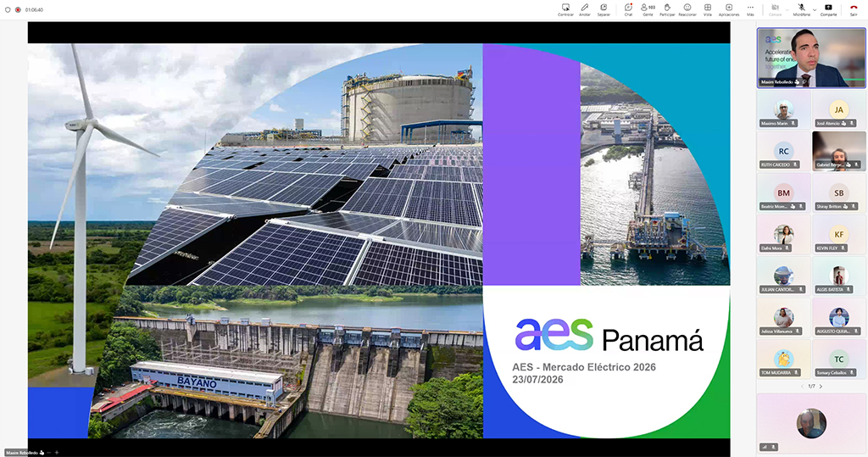Go to previous participants page arrow
The image size is (868, 457).
point(802,386)
